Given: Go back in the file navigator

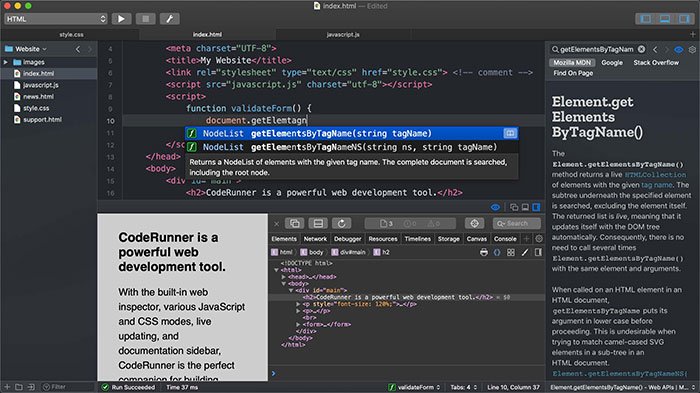Looking at the screenshot, I should 78,49.
